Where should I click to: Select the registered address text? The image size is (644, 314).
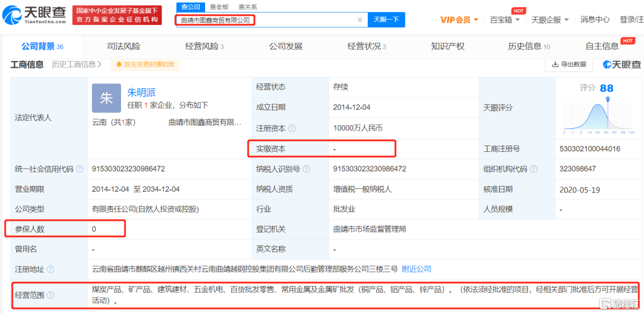click(x=245, y=269)
